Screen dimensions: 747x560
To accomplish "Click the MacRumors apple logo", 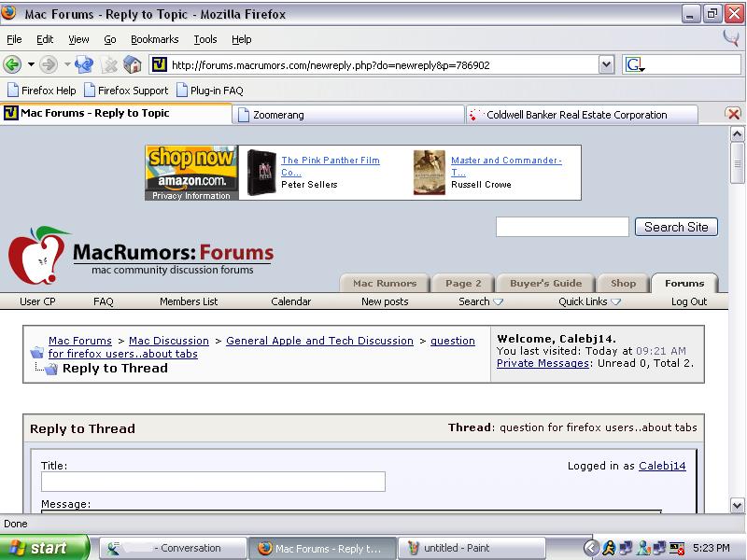I will tap(38, 255).
